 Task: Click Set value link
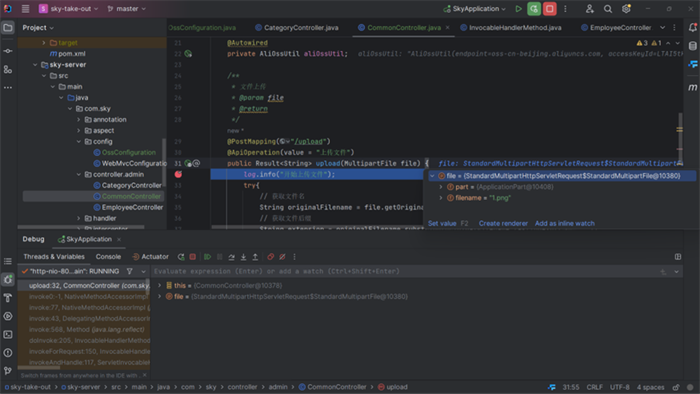(442, 224)
